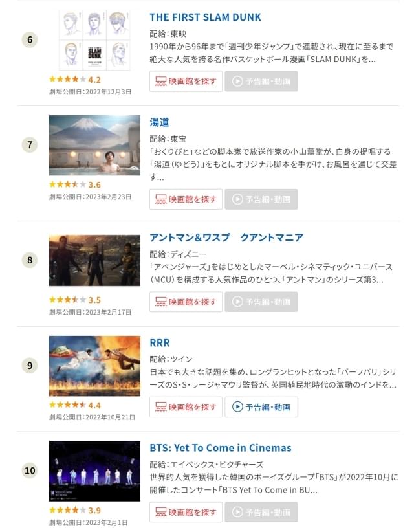Click the 湯道 Mount Fuji poster thumbnail
The width and height of the screenshot is (414, 532).
94,143
